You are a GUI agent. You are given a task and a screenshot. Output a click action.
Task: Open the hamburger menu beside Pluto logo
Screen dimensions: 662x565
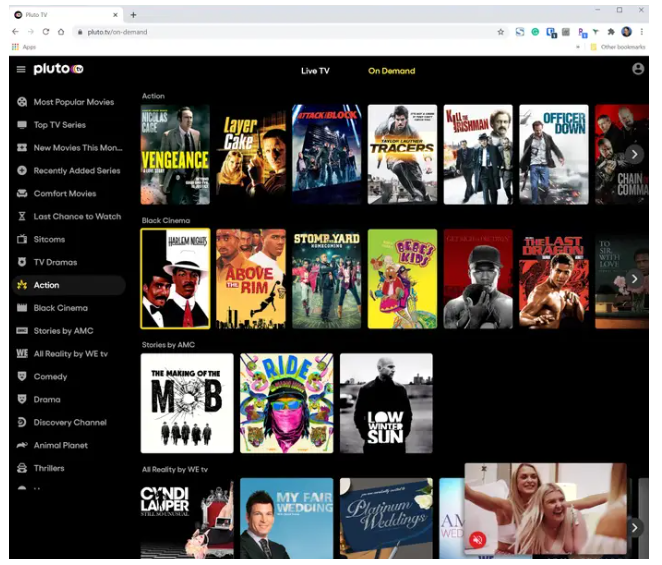(21, 69)
